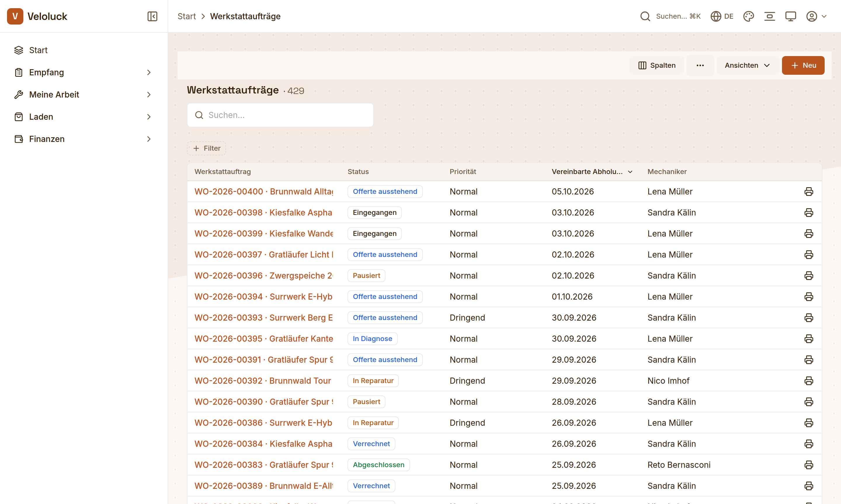Viewport: 841px width, 504px height.
Task: Click Nico Imhof mechanic cell
Action: (x=668, y=381)
